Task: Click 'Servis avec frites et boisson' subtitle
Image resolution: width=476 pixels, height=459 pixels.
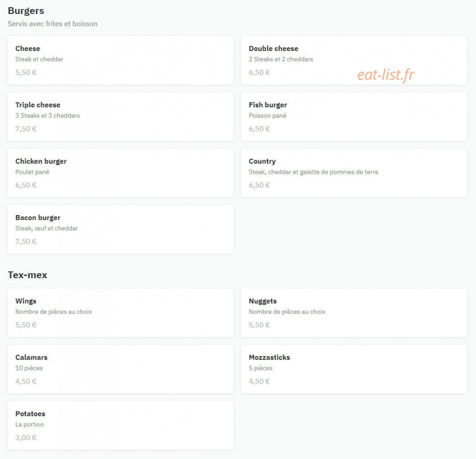Action: (x=52, y=24)
